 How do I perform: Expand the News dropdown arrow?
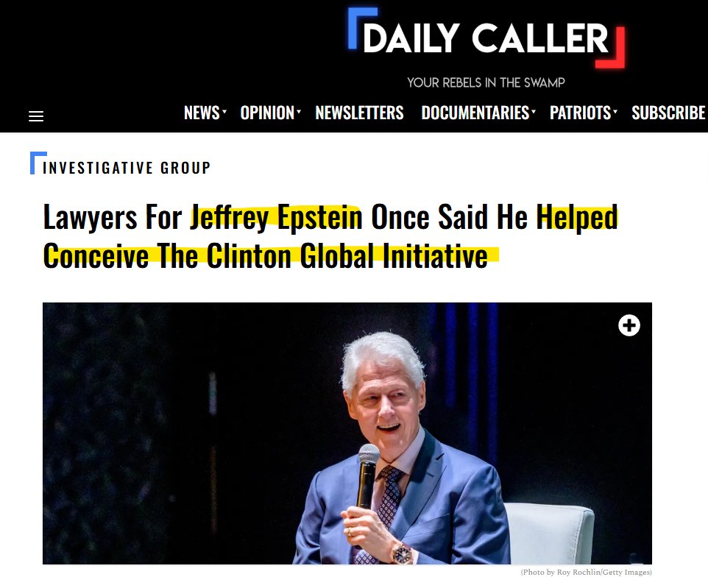(224, 111)
